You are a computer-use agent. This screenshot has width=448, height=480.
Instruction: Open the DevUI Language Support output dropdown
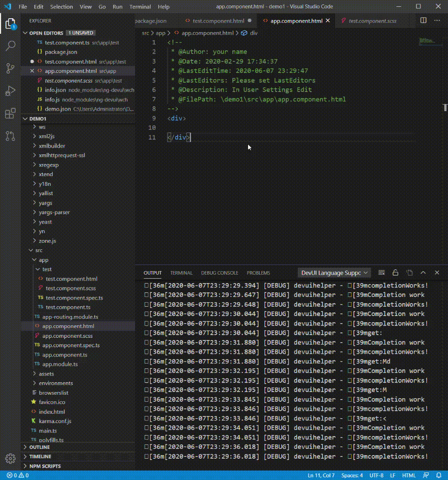pyautogui.click(x=335, y=272)
